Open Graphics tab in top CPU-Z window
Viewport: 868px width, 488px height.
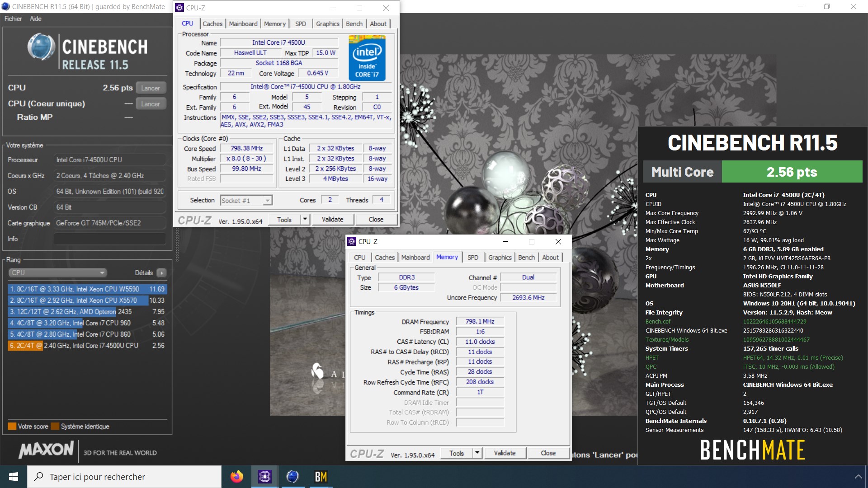coord(328,23)
